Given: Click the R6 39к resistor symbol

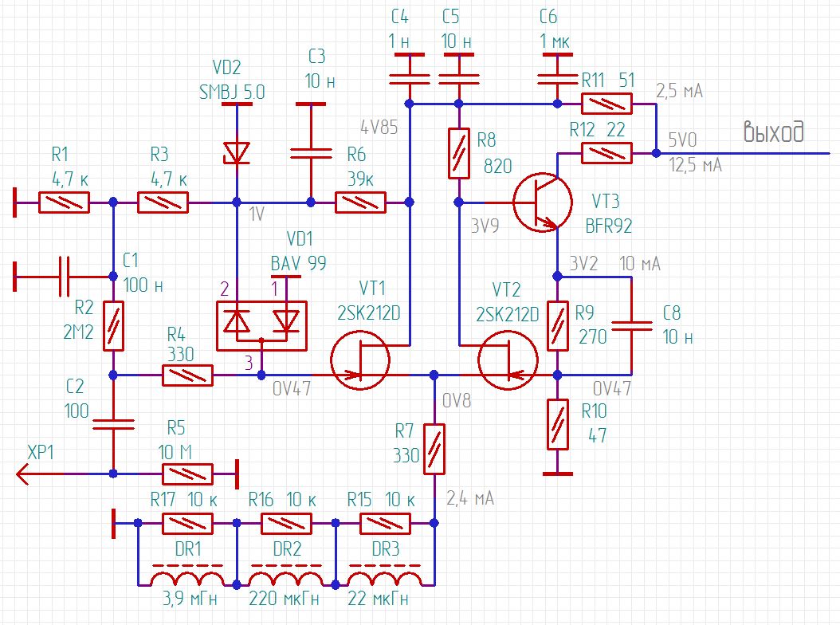Looking at the screenshot, I should (360, 202).
